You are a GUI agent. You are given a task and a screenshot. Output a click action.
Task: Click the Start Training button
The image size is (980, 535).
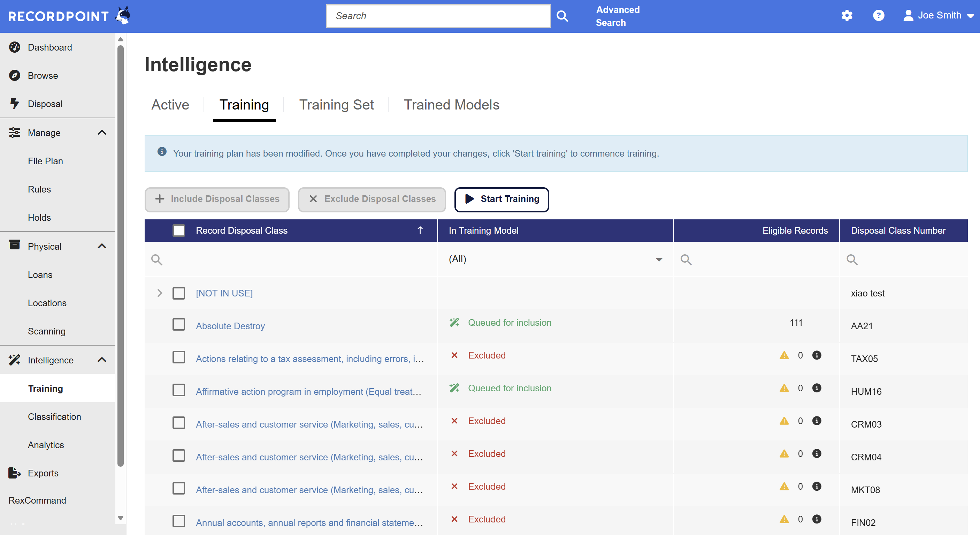point(502,199)
